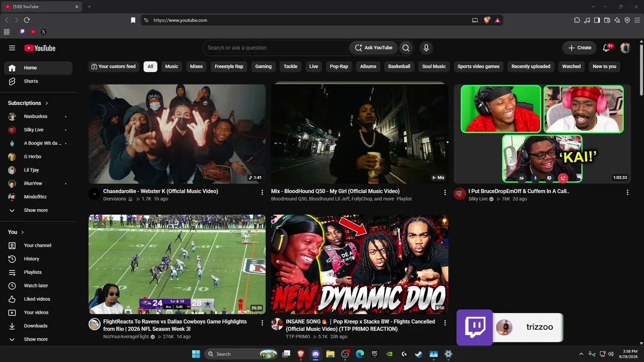
Task: Open NotYourAverageFlight channel avatar
Action: (95, 324)
